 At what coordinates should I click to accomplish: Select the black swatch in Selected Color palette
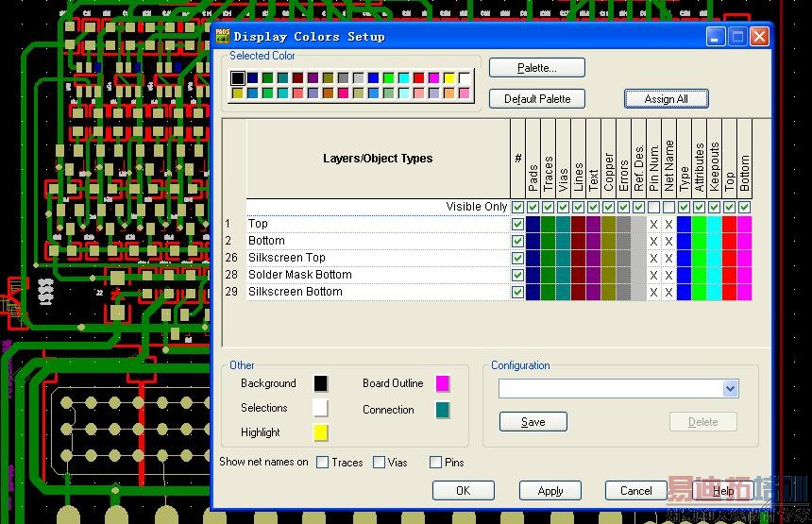tap(238, 77)
